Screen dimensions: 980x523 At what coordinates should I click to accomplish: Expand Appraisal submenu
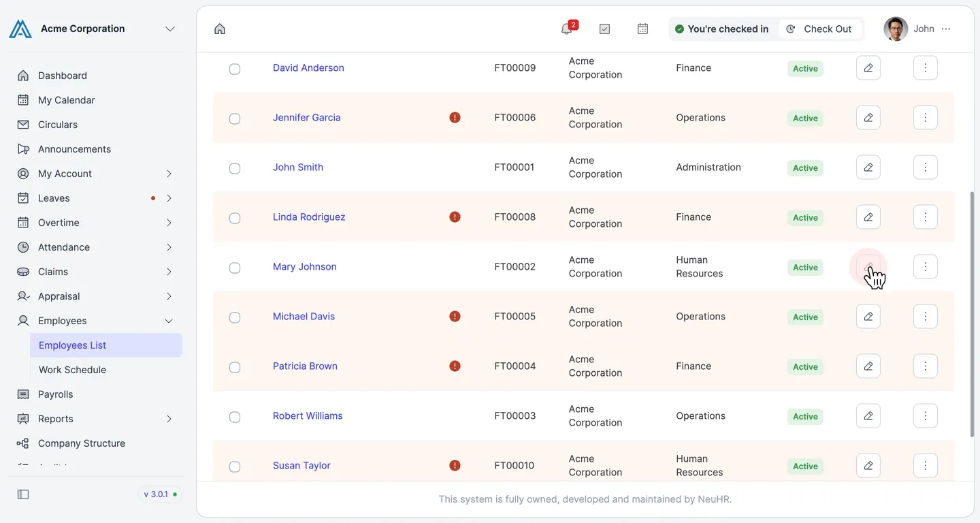point(169,296)
